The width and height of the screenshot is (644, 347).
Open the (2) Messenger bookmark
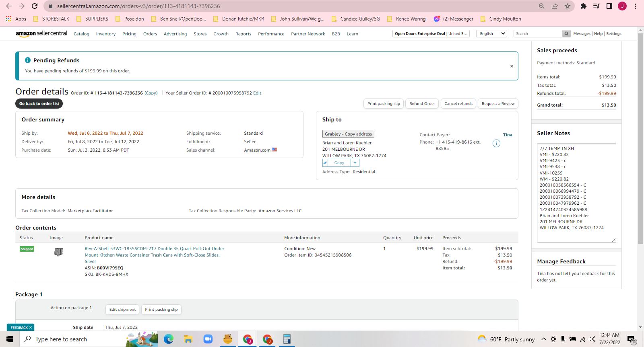click(x=454, y=19)
